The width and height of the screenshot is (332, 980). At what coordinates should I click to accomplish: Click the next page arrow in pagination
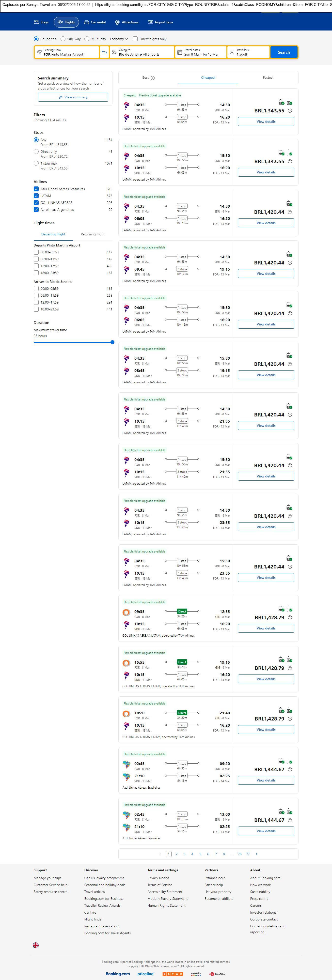tap(257, 854)
